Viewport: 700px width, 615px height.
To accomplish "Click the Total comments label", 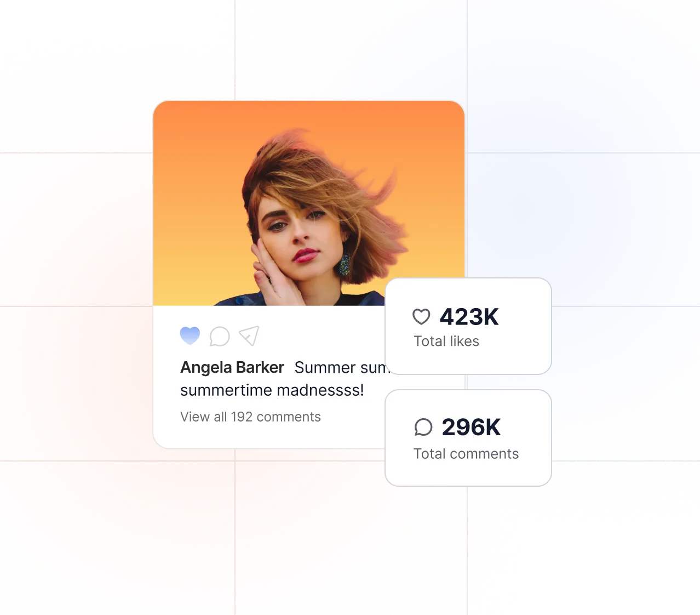I will (466, 454).
